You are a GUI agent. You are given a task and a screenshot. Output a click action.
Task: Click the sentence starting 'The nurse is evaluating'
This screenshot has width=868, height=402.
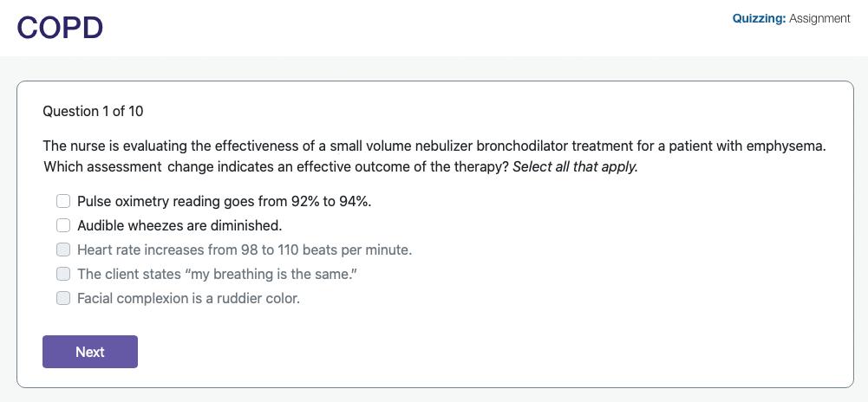pos(347,146)
